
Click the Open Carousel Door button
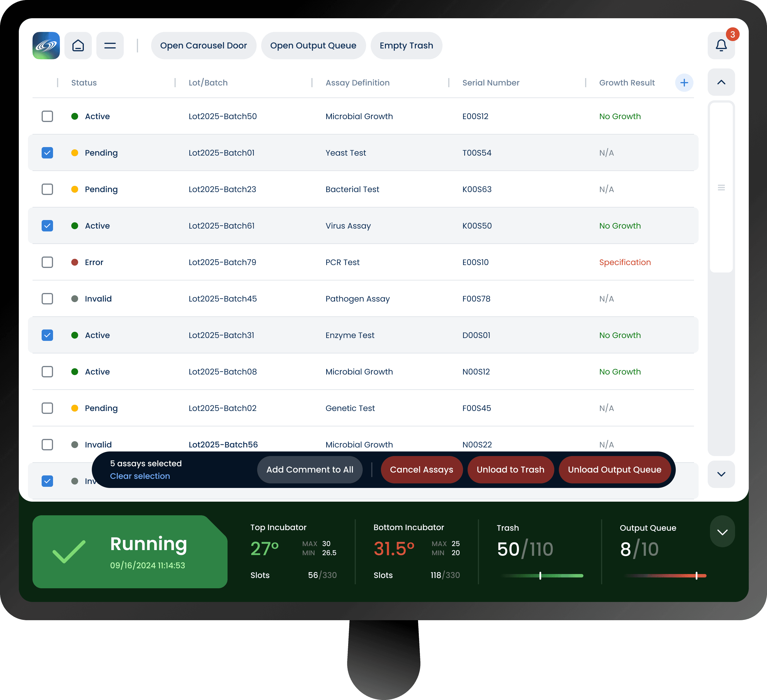204,46
